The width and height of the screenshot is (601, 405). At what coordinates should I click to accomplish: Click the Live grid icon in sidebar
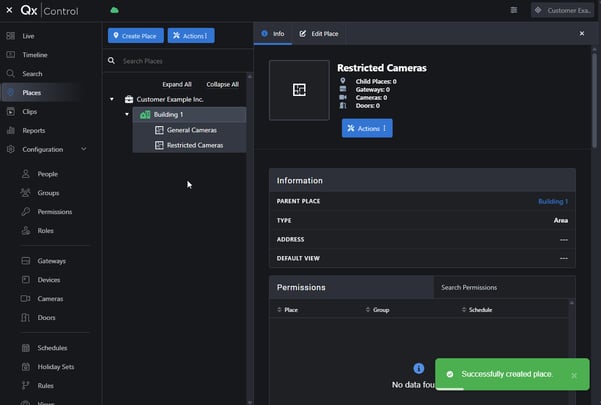tap(11, 36)
